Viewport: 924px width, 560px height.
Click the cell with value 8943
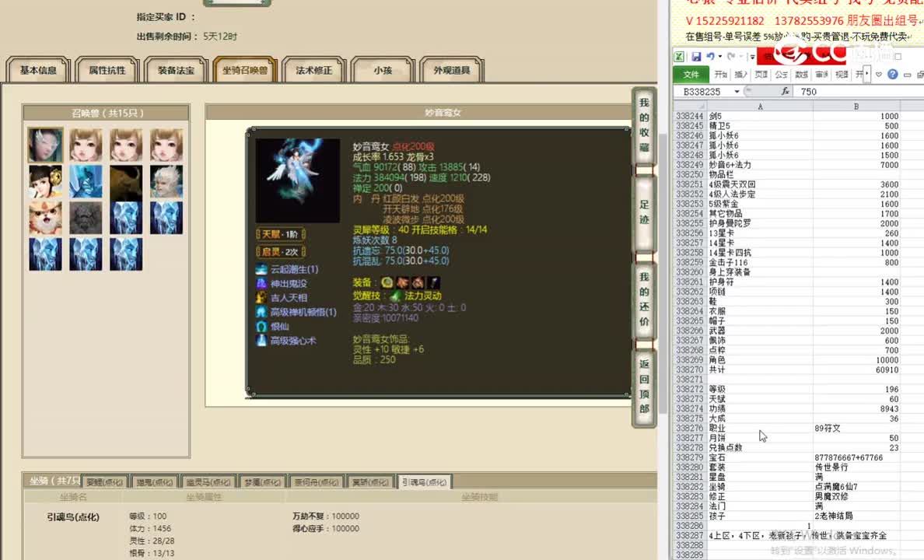pos(856,408)
